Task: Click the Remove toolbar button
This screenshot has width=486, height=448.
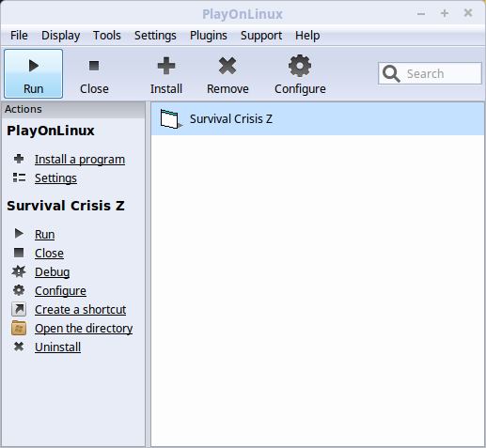Action: pyautogui.click(x=227, y=74)
